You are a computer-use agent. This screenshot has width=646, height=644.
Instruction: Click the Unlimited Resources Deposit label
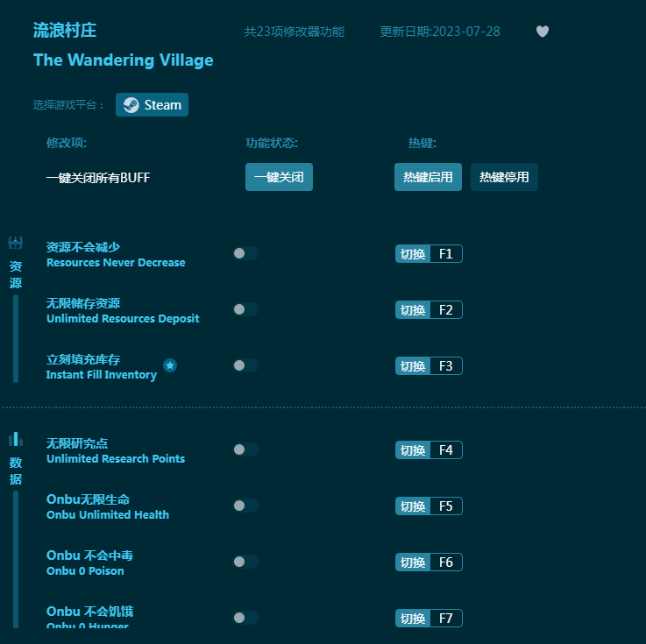click(x=123, y=319)
